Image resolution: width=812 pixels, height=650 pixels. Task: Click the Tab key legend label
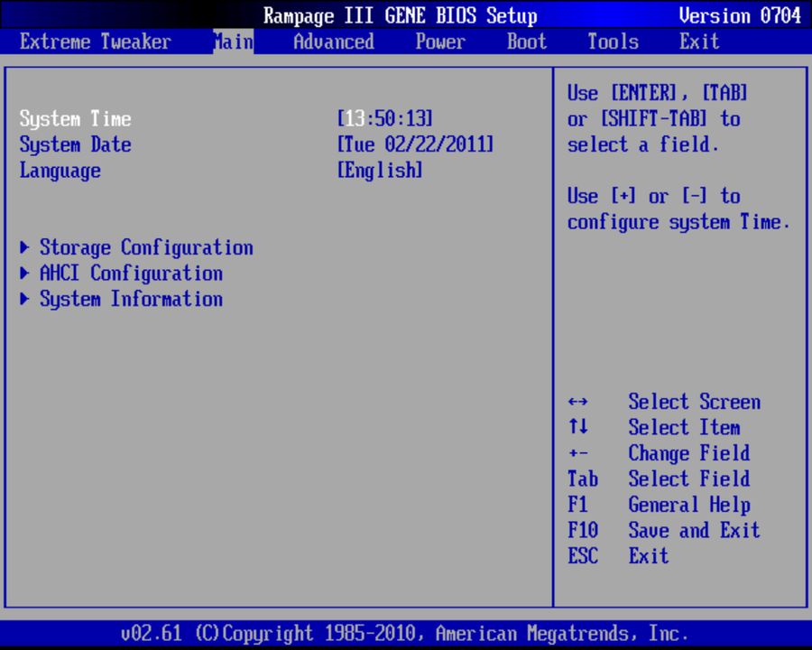pos(583,478)
